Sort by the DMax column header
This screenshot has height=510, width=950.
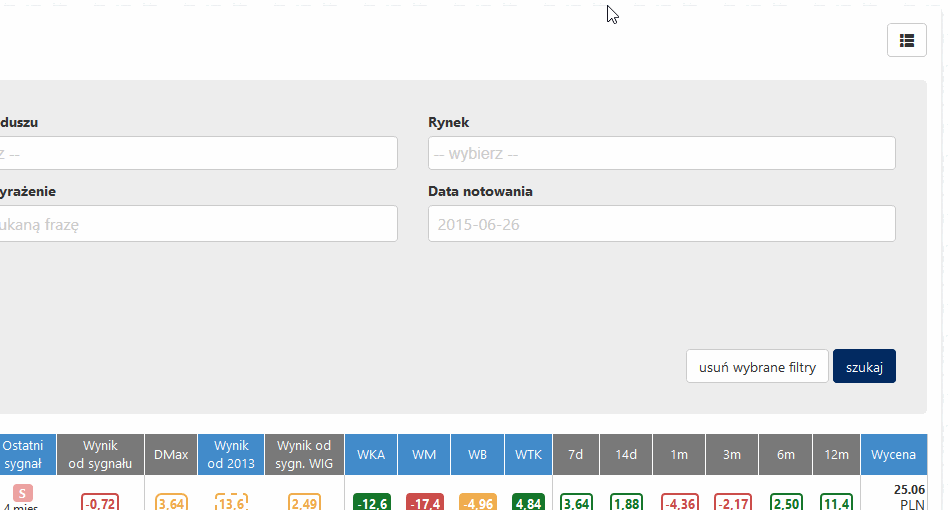pos(171,454)
